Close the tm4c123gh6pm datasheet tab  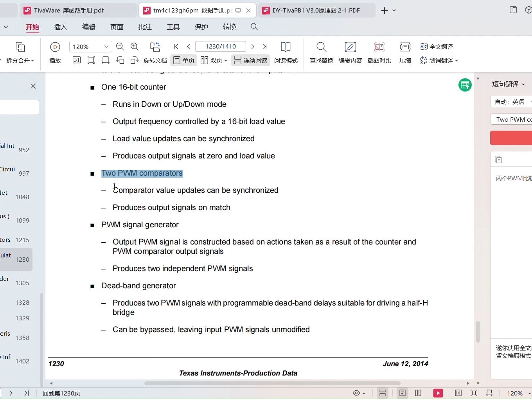pos(248,11)
